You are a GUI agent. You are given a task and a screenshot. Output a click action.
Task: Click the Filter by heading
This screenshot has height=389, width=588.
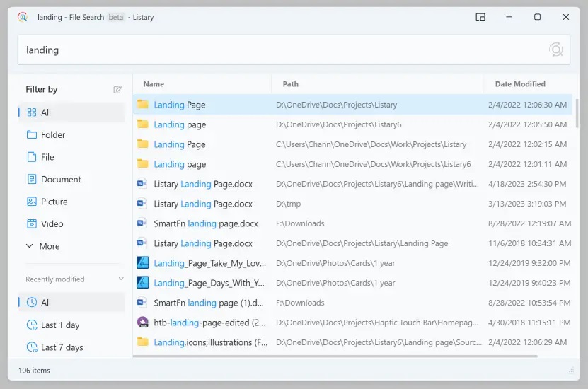42,89
